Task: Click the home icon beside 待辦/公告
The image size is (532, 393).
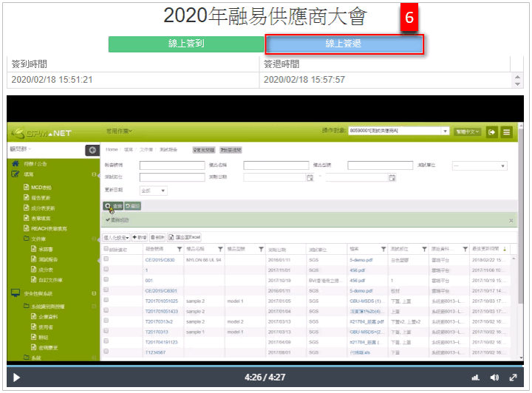Action: point(16,163)
